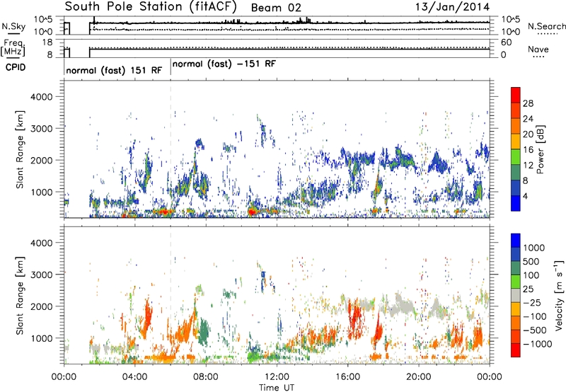Image resolution: width=566 pixels, height=392 pixels.
Task: Click the '16' tick on Power color bar
Action: click(x=528, y=150)
